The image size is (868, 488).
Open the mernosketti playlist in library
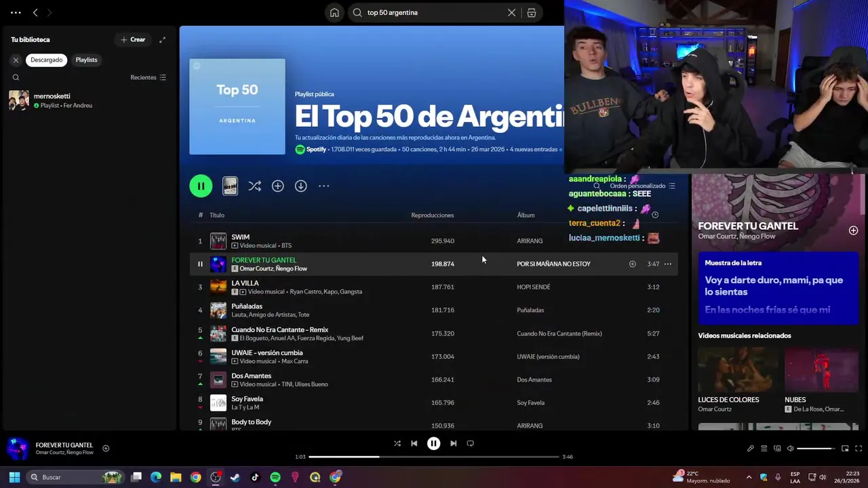pos(88,100)
